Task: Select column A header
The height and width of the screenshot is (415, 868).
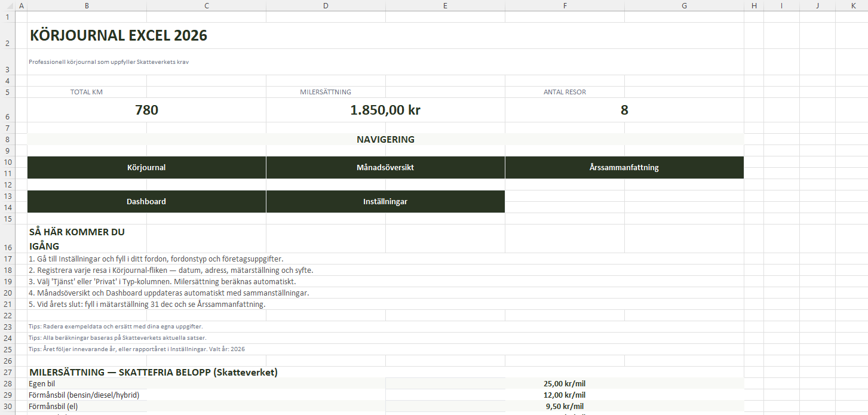Action: [21, 5]
